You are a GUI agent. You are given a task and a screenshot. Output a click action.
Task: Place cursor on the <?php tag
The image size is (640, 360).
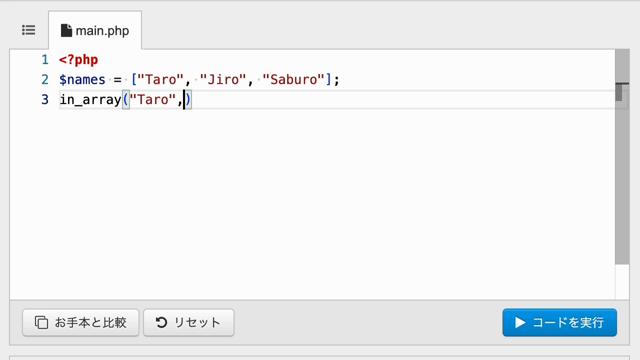[78, 60]
